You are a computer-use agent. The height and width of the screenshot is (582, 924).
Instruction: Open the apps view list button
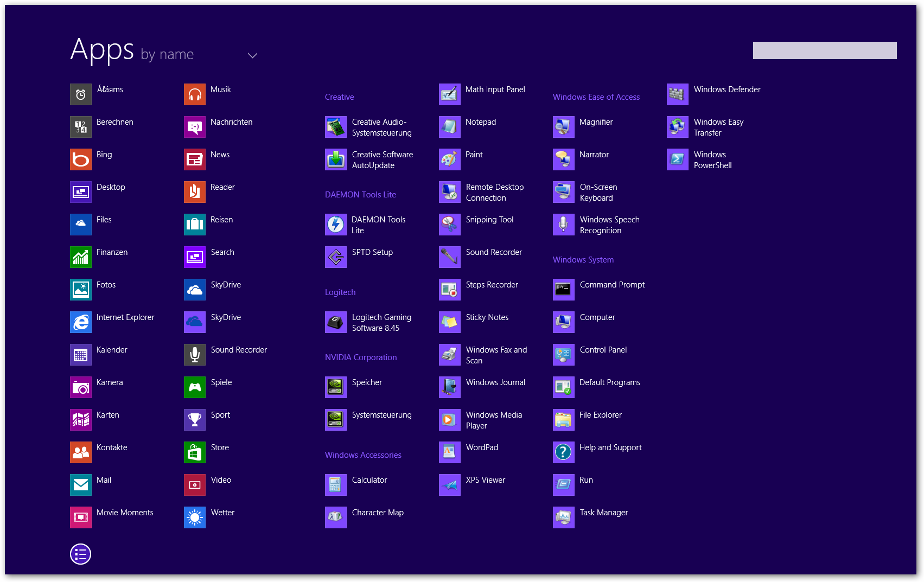pyautogui.click(x=80, y=554)
